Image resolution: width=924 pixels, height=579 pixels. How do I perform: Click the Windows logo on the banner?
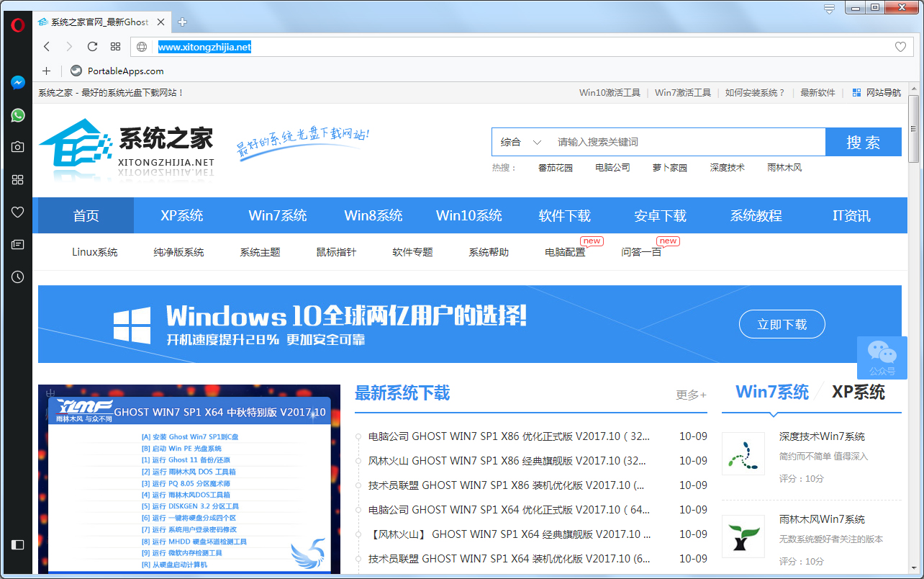(x=132, y=325)
